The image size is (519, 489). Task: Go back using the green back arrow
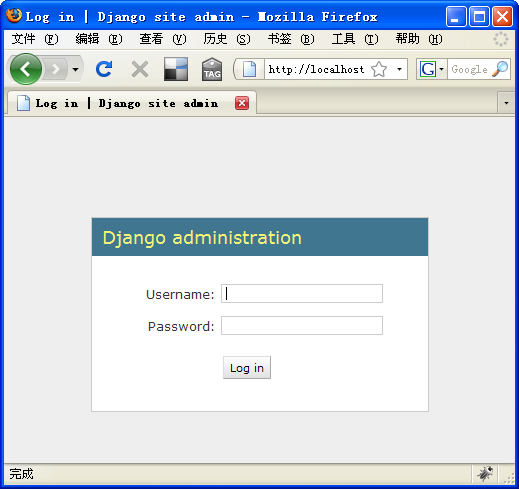[26, 69]
